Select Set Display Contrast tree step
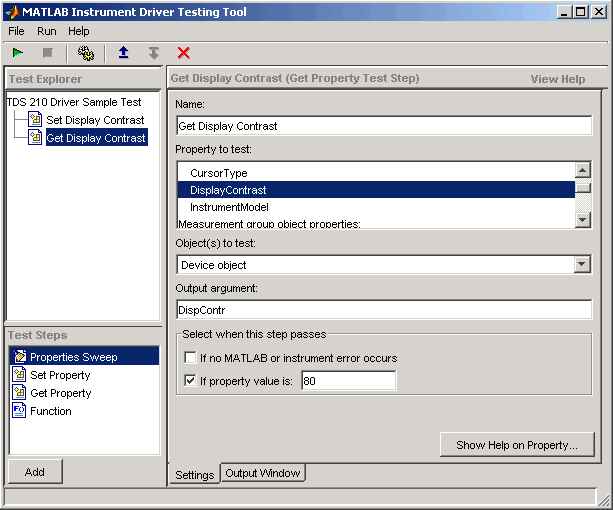Screen dimensions: 613x510 coord(95,120)
